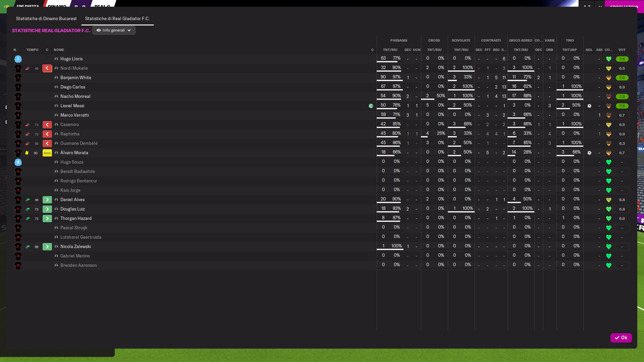
Task: Click Casemiro's red substituted-off arrow
Action: (47, 125)
